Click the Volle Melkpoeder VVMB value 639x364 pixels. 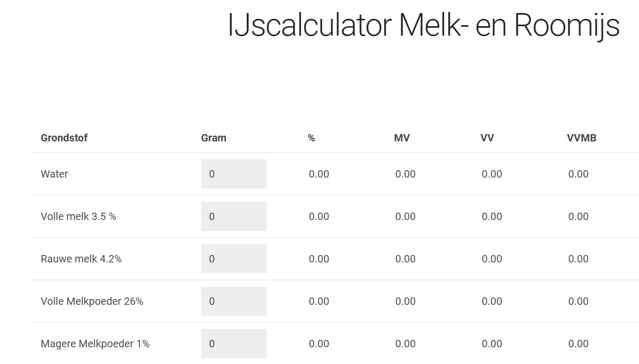pos(578,301)
